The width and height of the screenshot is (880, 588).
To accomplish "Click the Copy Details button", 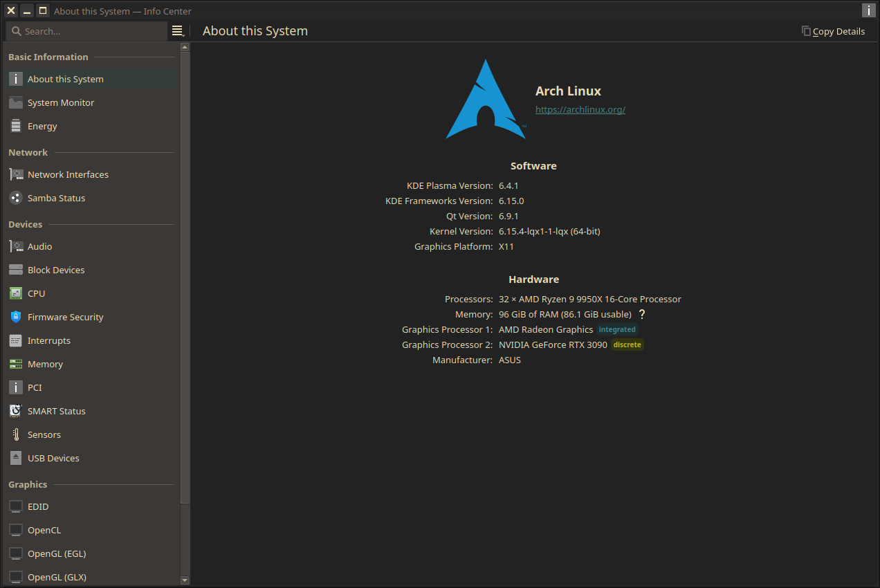I will click(x=833, y=31).
